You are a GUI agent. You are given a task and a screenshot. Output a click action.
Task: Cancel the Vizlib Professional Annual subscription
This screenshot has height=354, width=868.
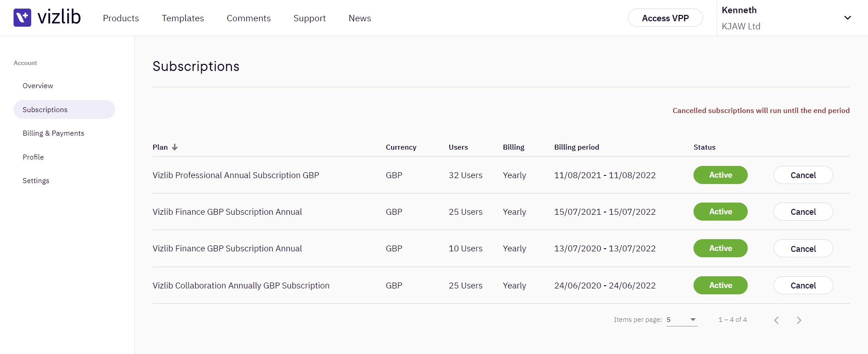(x=803, y=175)
